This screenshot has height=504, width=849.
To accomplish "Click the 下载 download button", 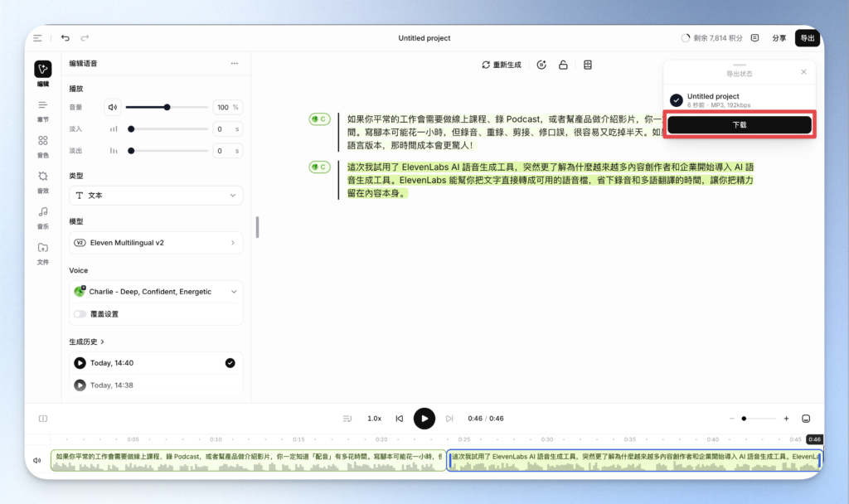I will click(x=739, y=124).
